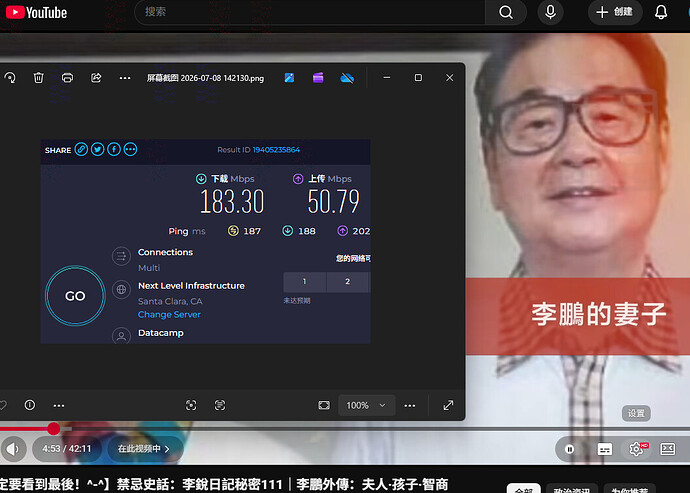Open video settings gear menu
Screen dimensions: 690x493
(x=636, y=449)
